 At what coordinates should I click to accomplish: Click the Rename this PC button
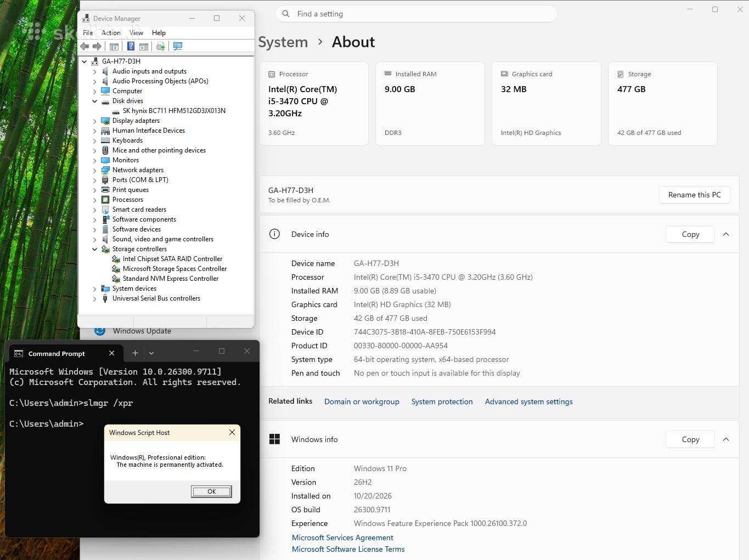(695, 195)
